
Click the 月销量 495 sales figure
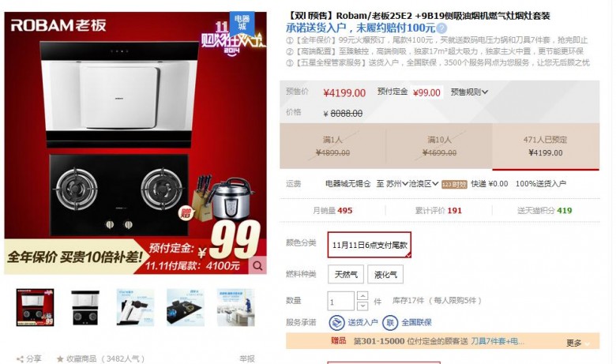coord(332,211)
